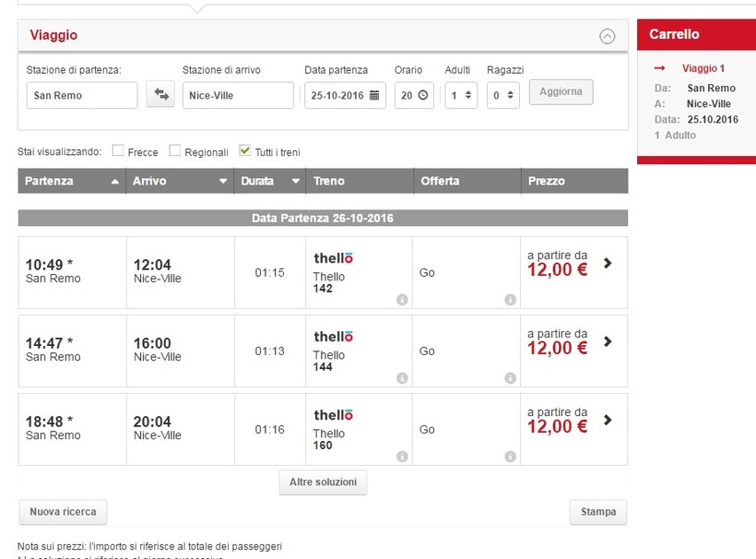Viewport: 756px width, 559px height.
Task: Open the Ragazzi passenger count selector
Action: point(503,95)
